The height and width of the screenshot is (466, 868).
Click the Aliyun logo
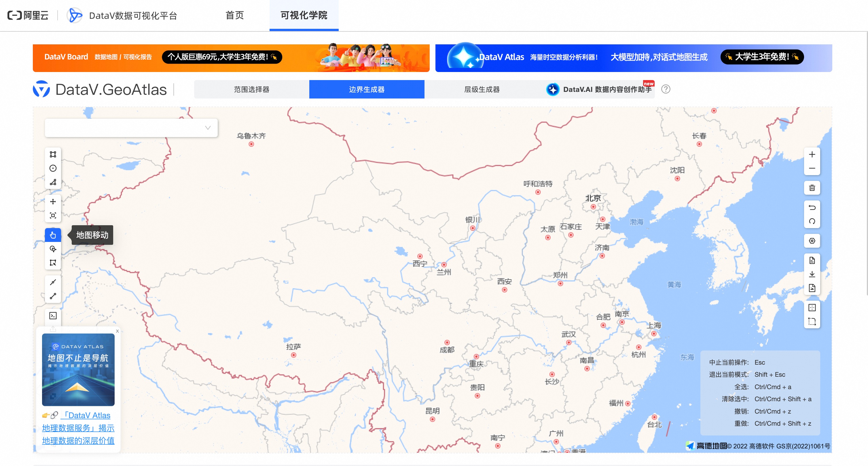click(x=28, y=15)
